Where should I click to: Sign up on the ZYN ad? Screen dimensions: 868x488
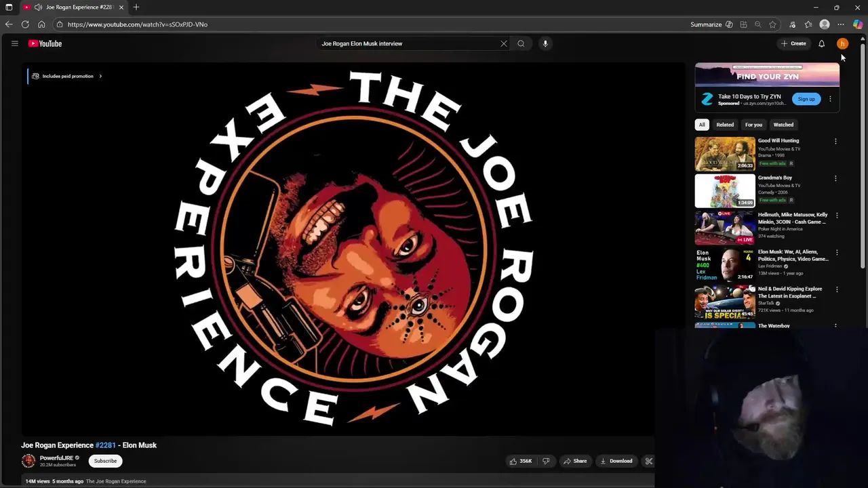(806, 99)
